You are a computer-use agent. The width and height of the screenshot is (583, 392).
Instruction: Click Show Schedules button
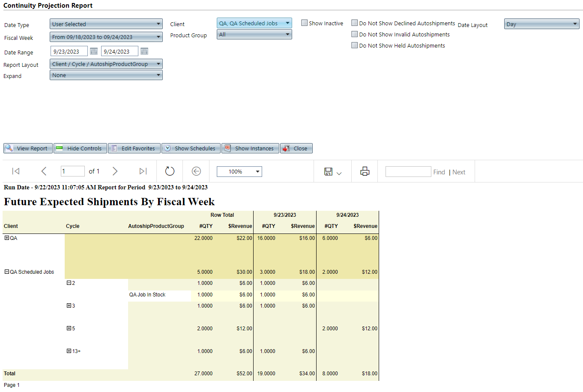click(191, 148)
